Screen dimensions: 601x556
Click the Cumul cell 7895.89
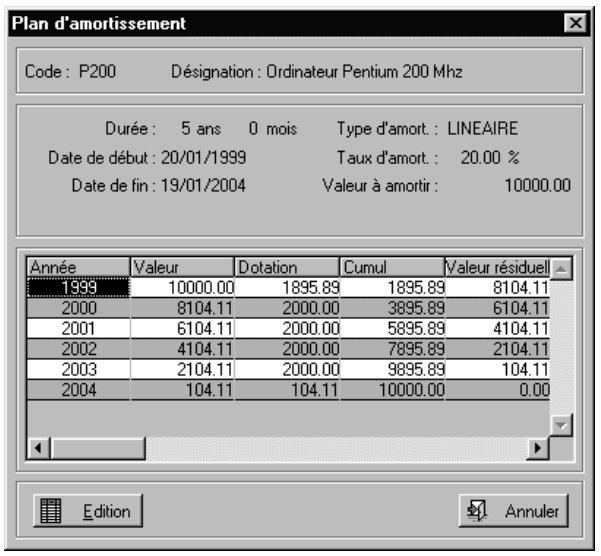pos(392,349)
